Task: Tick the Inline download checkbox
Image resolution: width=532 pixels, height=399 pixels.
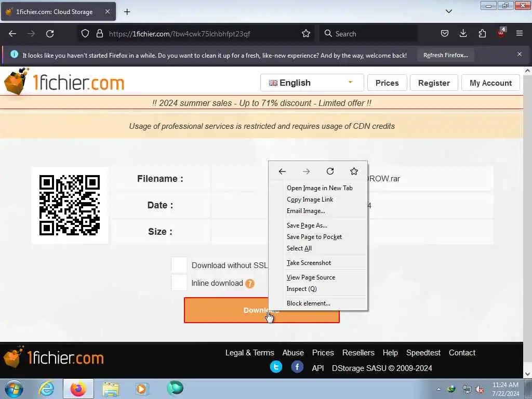Action: pyautogui.click(x=179, y=283)
